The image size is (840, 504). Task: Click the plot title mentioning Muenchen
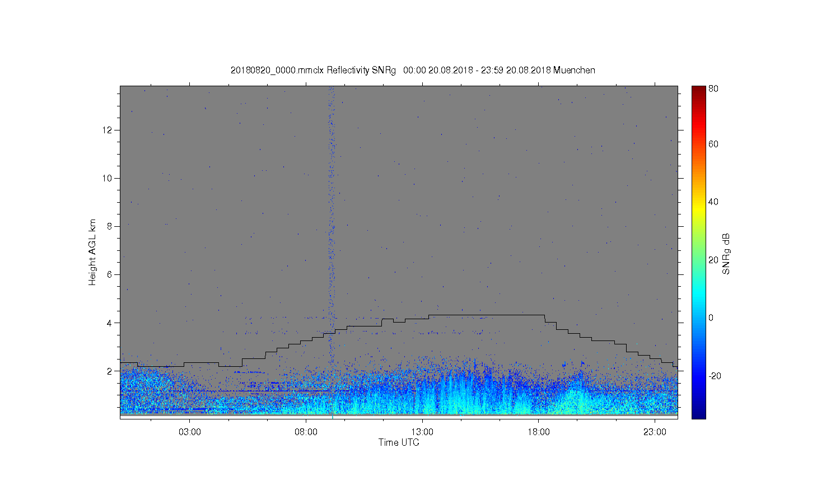click(413, 70)
